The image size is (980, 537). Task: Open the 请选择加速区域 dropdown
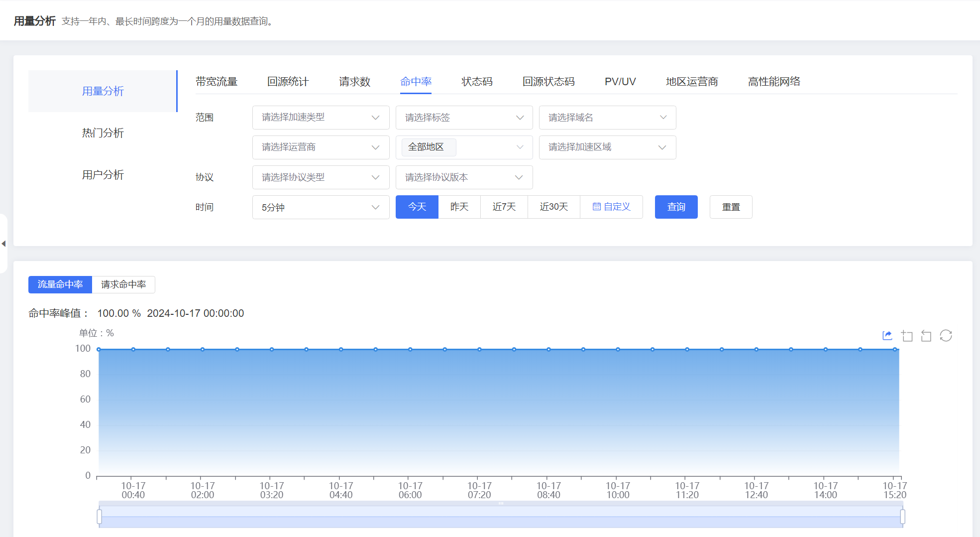tap(607, 147)
